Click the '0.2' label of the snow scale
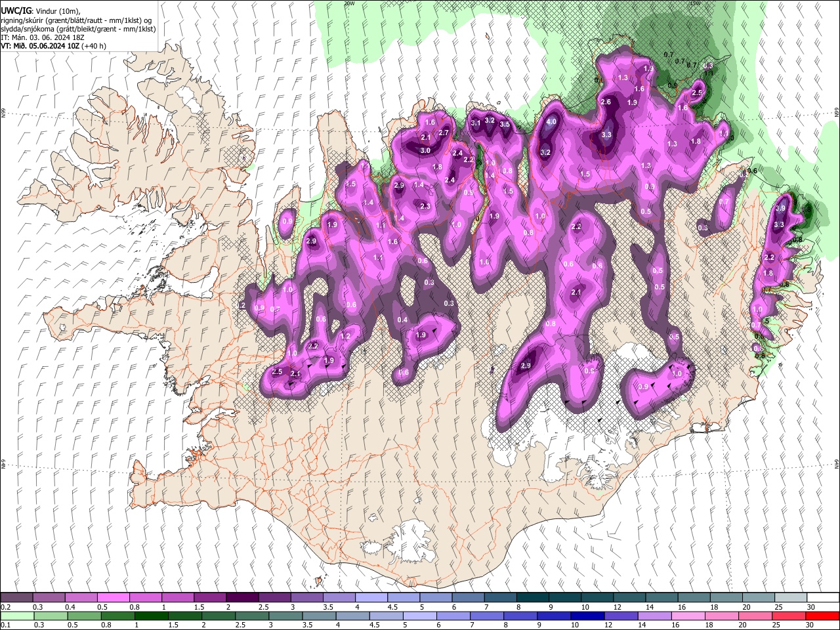This screenshot has height=630, width=840. click(x=5, y=607)
